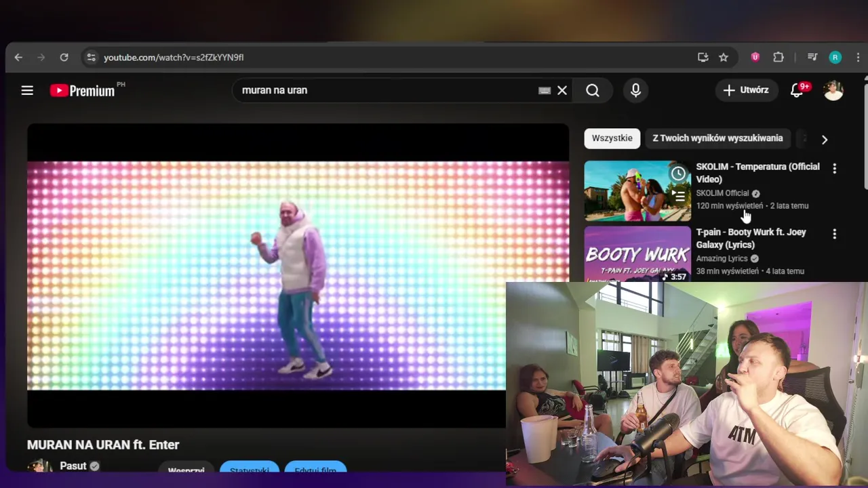Viewport: 868px width, 488px height.
Task: Open SKOLIM Temperatura video thumbnail
Action: tap(637, 191)
